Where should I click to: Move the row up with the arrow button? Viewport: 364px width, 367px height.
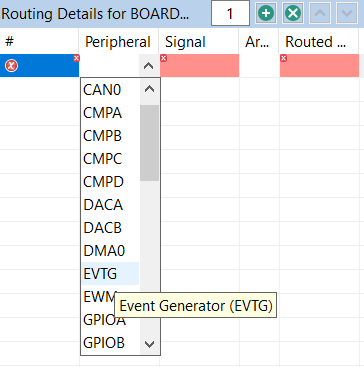tap(320, 14)
